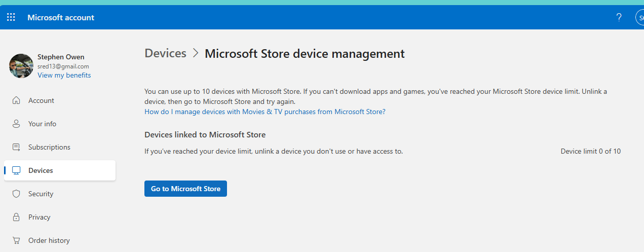Click the Order history cart icon
644x252 pixels.
tap(16, 240)
